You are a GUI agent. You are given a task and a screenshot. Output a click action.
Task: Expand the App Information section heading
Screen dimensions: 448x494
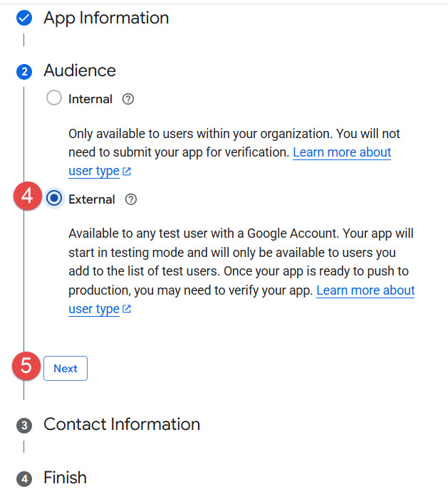pyautogui.click(x=106, y=19)
